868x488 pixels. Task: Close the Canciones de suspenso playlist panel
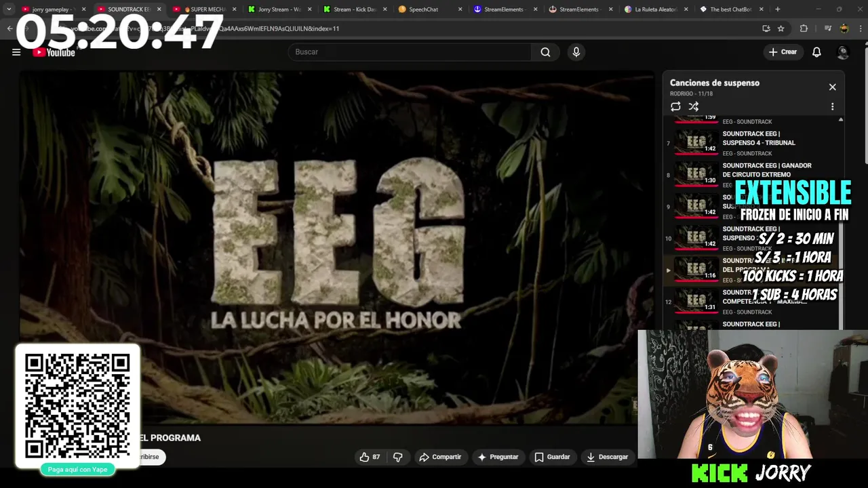click(832, 87)
